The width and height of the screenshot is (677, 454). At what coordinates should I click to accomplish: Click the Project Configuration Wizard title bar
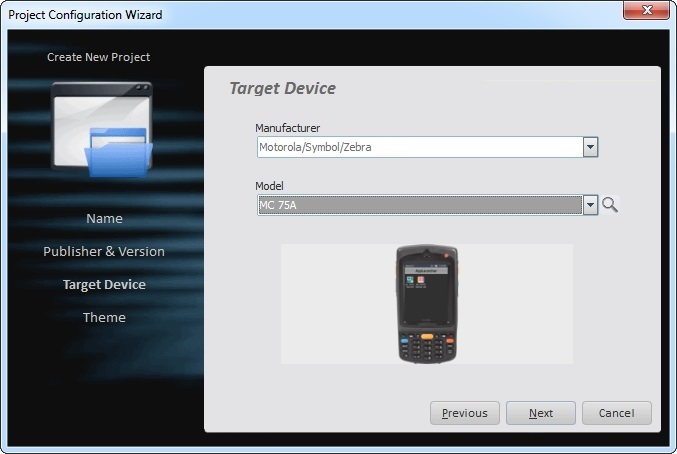click(300, 14)
